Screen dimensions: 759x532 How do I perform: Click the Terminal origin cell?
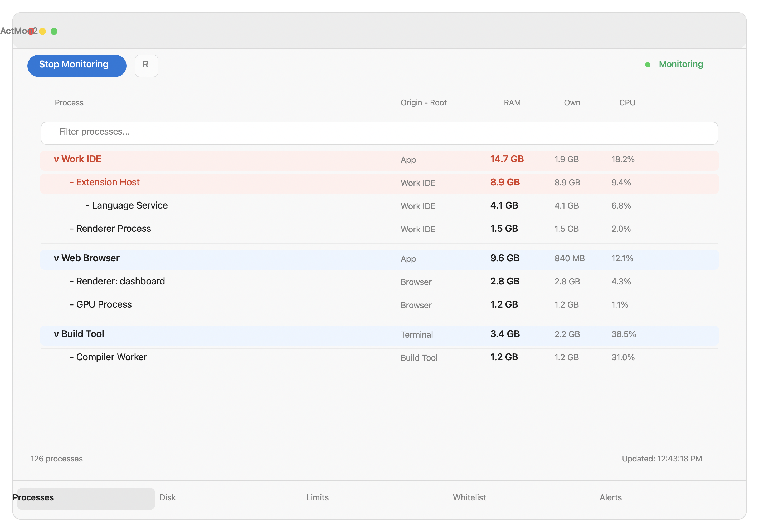click(x=416, y=335)
